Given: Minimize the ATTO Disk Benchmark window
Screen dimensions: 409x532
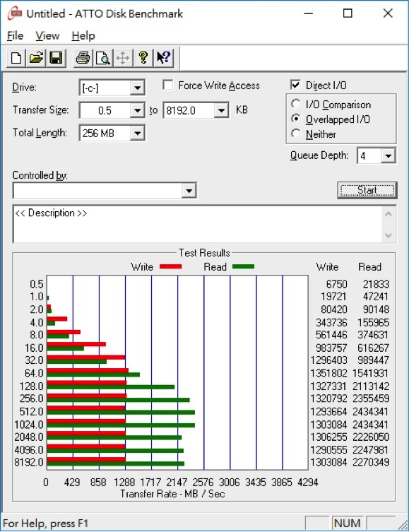Looking at the screenshot, I should [308, 13].
